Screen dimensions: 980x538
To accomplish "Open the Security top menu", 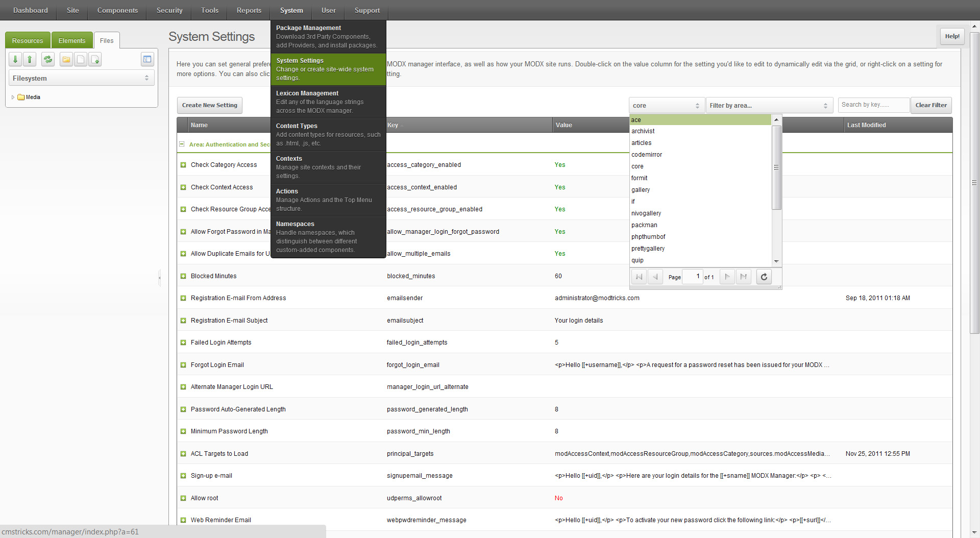I will click(x=169, y=10).
